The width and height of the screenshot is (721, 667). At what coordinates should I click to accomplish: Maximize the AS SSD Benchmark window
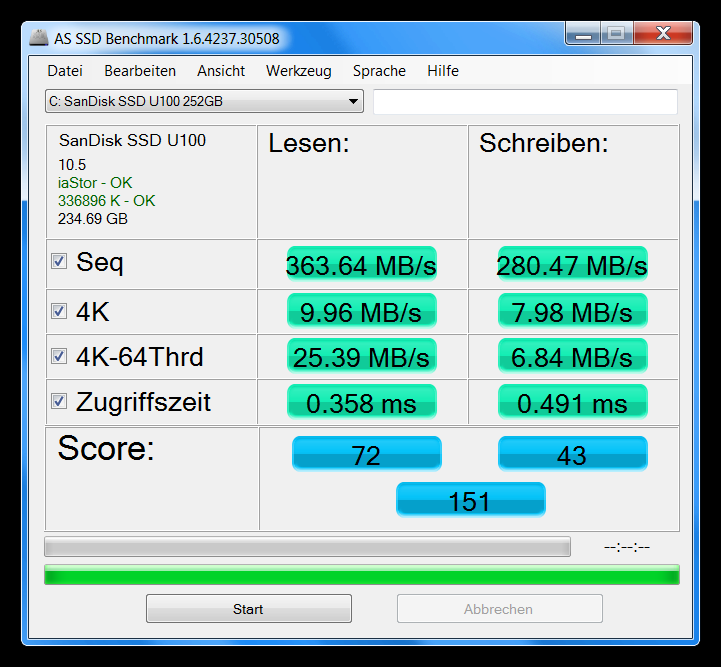pyautogui.click(x=615, y=34)
